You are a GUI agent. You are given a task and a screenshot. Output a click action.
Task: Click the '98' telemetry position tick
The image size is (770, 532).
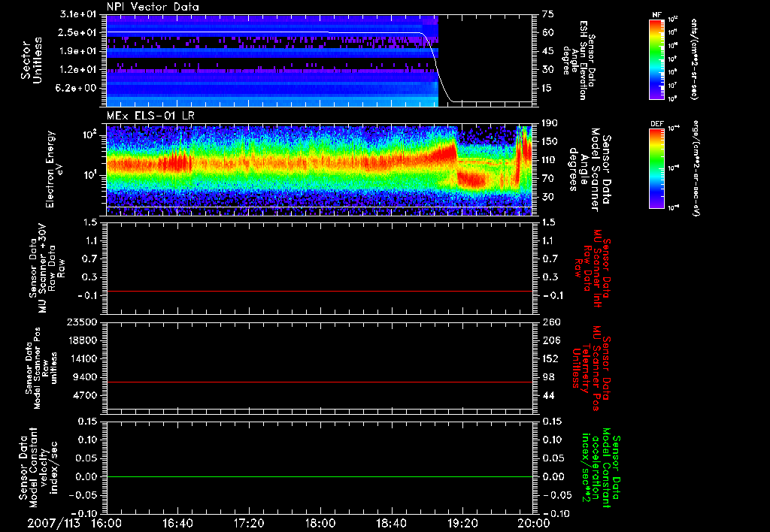pos(548,377)
